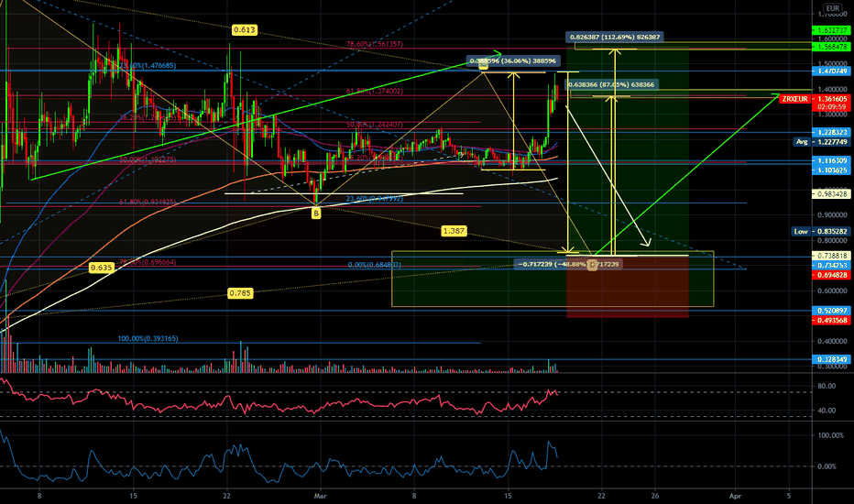Image resolution: width=854 pixels, height=504 pixels.
Task: Click the Apr label on time axis
Action: 735,496
